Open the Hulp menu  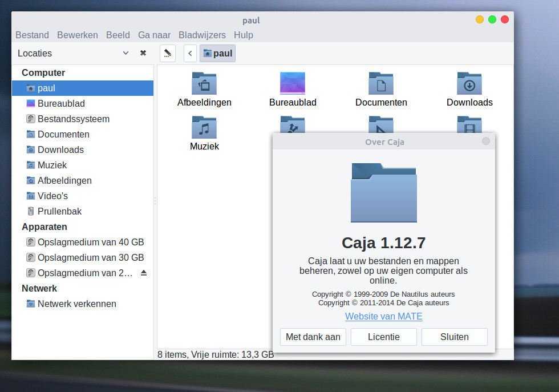click(x=244, y=35)
